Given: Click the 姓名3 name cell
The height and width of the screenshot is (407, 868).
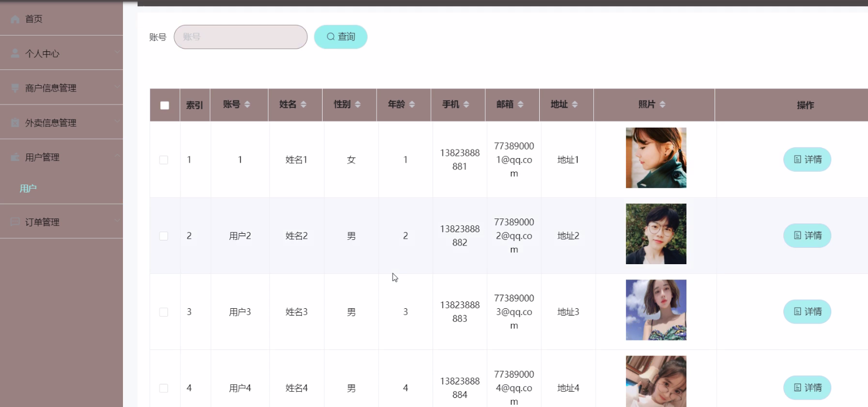Looking at the screenshot, I should click(297, 312).
